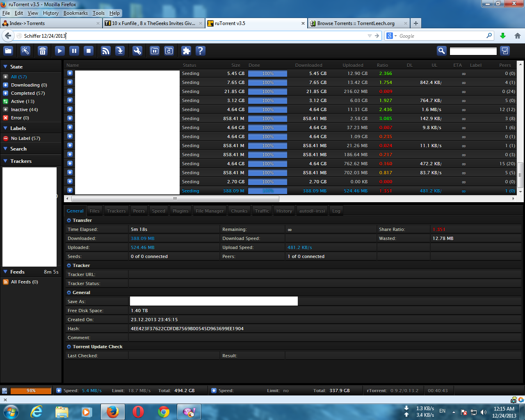Open the File Manager tab

click(210, 211)
